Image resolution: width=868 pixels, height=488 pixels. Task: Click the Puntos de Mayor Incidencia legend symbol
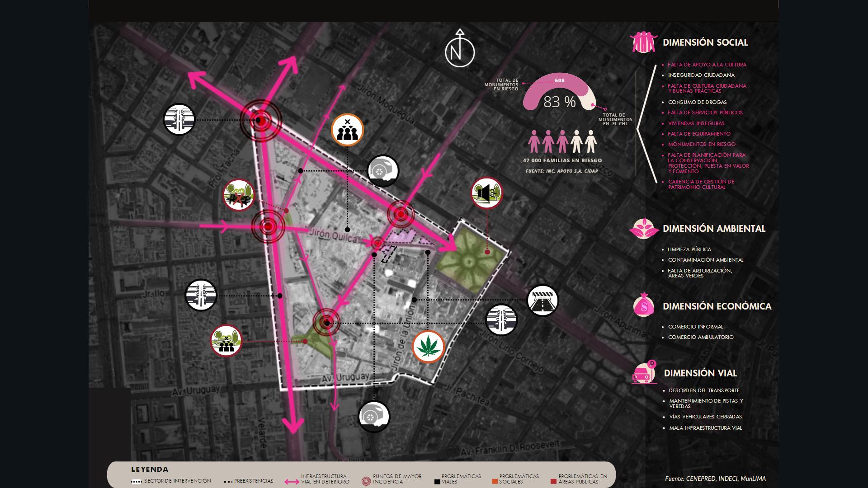coord(366,481)
